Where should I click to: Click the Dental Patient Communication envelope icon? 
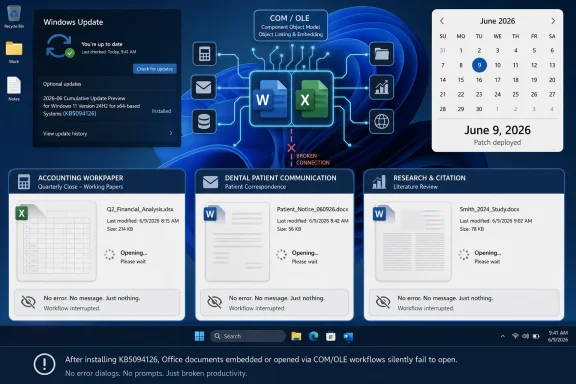tap(210, 182)
